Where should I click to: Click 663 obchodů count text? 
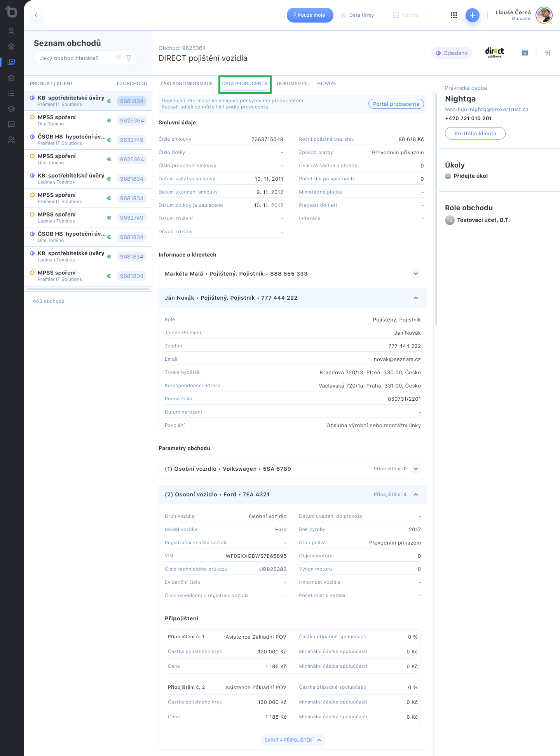pos(49,301)
